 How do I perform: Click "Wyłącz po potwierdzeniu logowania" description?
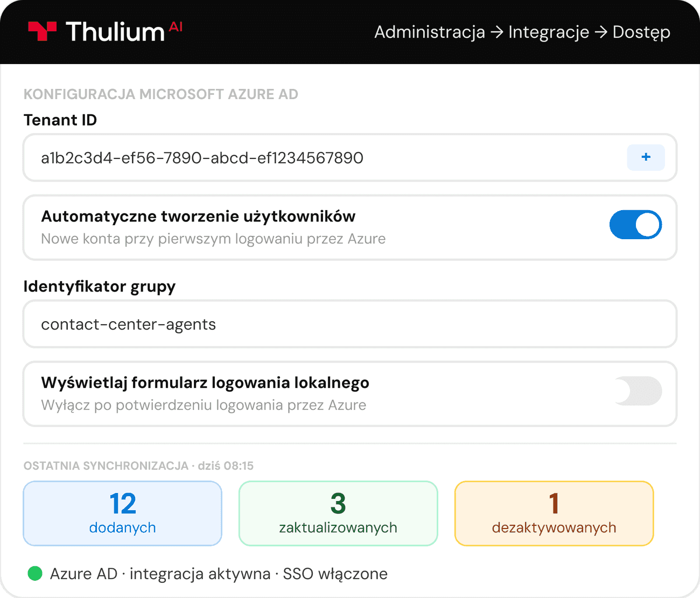pos(204,405)
